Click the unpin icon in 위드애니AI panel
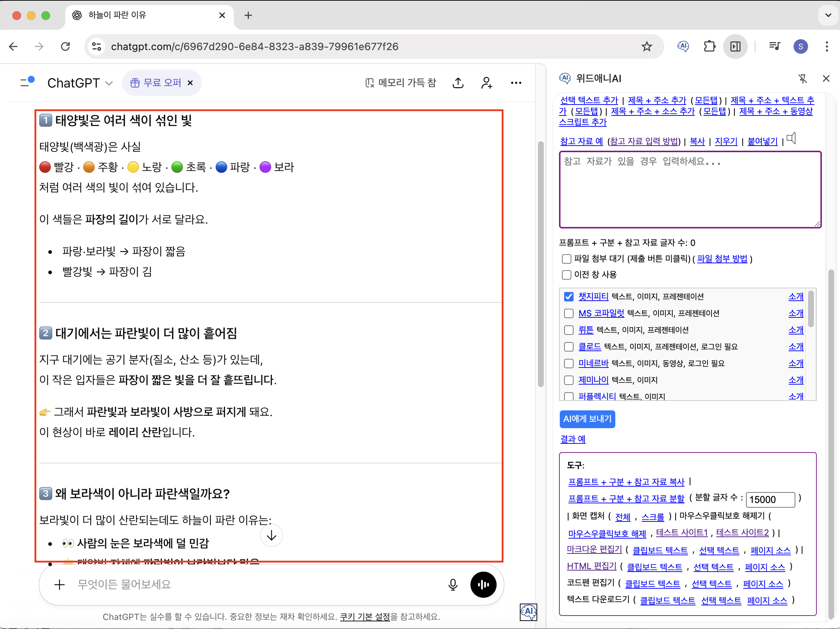This screenshot has height=629, width=840. 802,78
